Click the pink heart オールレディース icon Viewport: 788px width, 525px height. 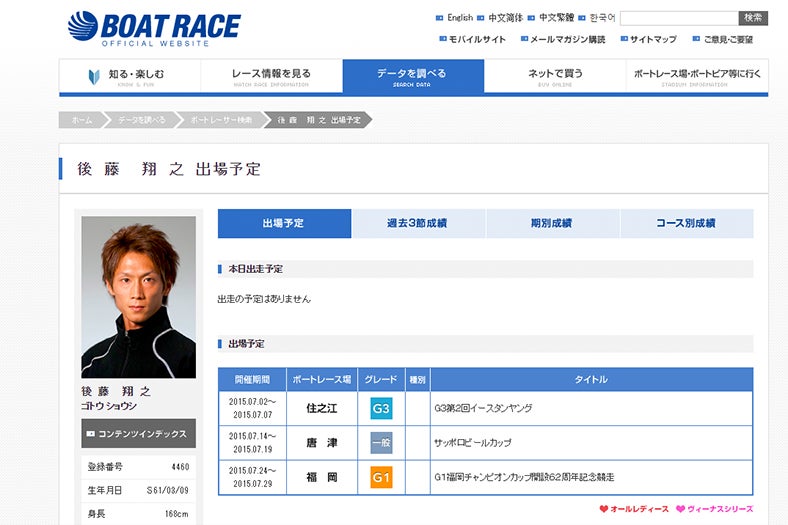point(604,509)
